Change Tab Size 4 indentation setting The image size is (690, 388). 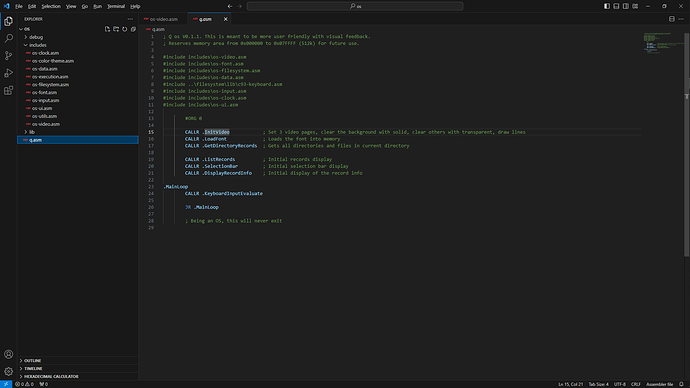pyautogui.click(x=598, y=384)
